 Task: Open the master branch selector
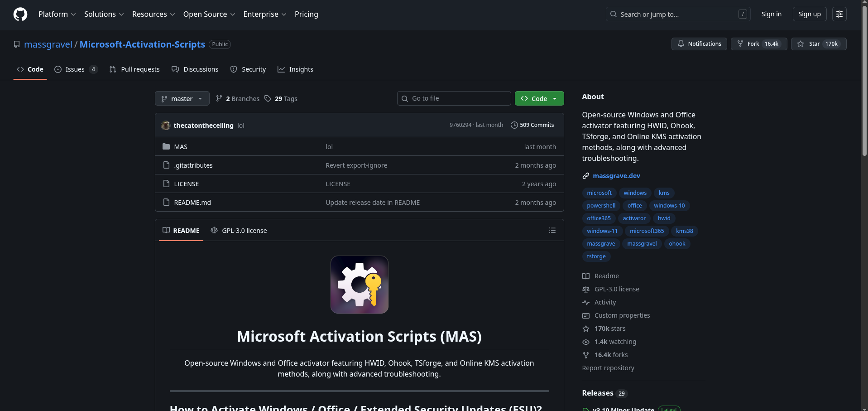pyautogui.click(x=182, y=98)
